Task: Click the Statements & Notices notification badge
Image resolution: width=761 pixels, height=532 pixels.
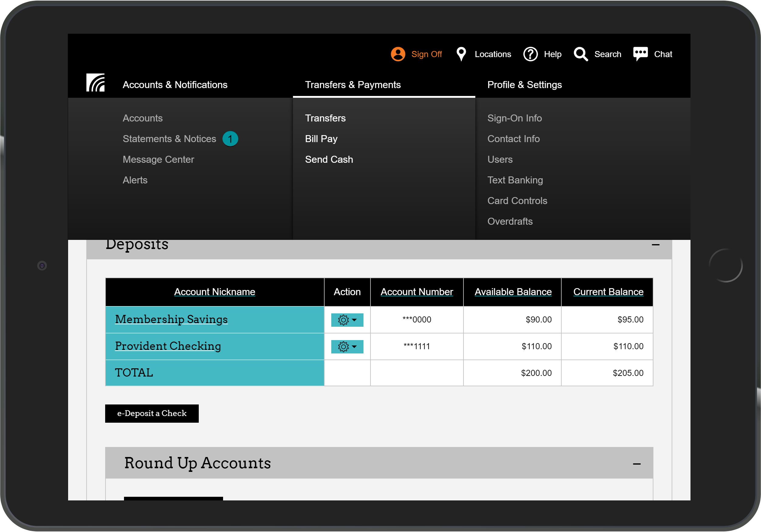Action: point(230,139)
